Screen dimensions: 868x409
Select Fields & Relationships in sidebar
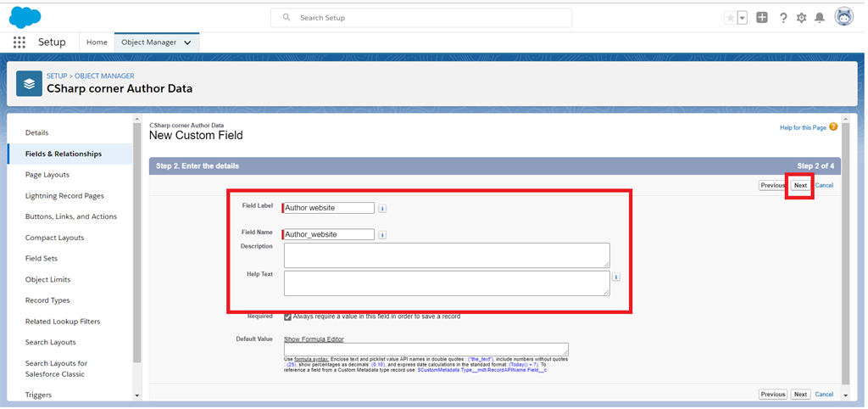(x=70, y=154)
